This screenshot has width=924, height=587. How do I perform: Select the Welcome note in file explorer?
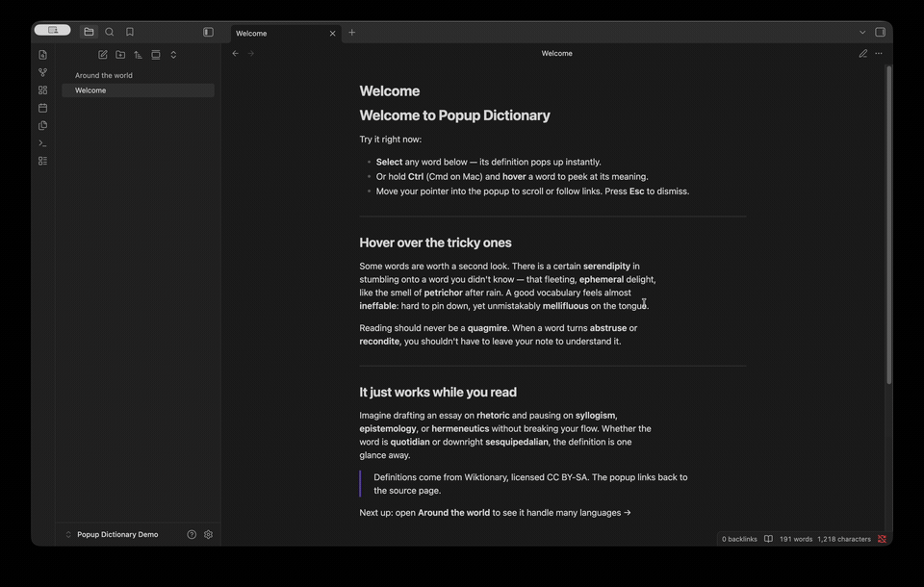pos(138,90)
